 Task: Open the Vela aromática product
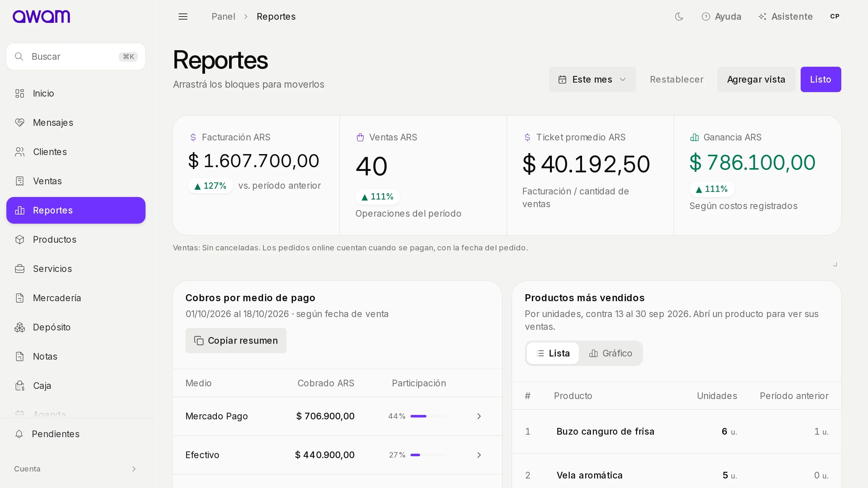click(x=589, y=475)
